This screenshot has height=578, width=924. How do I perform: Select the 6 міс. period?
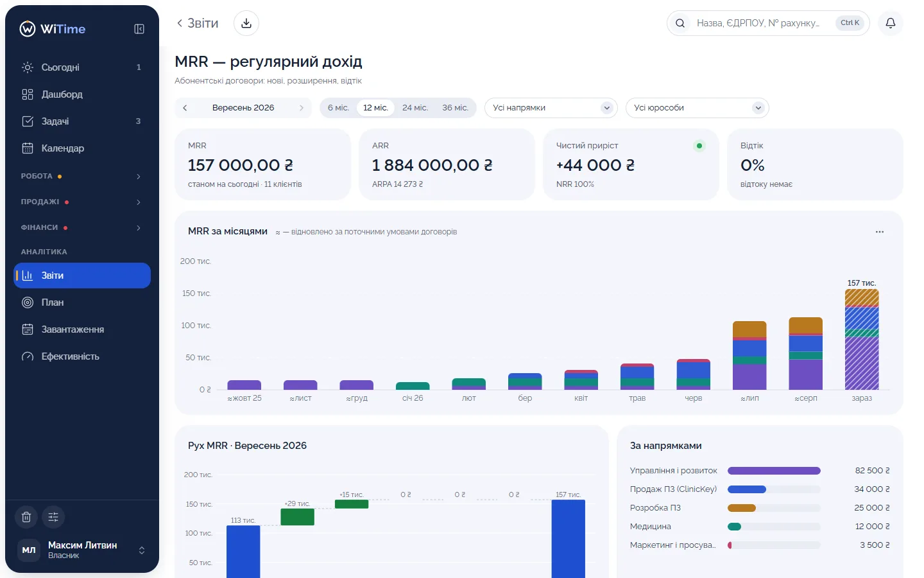pos(338,108)
